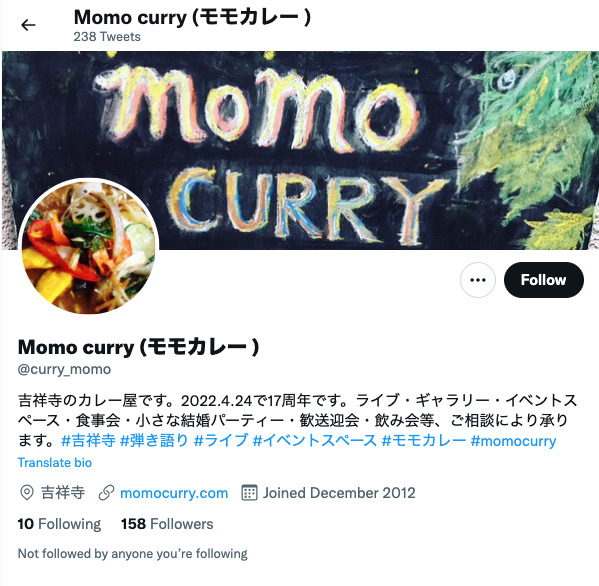Open the #momocurry hashtag

point(513,441)
